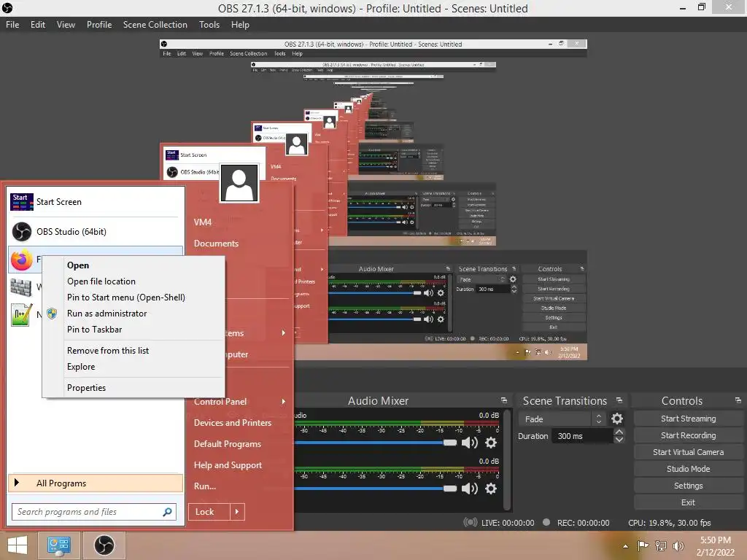Click the Lock button
Image resolution: width=747 pixels, height=560 pixels.
(x=209, y=512)
